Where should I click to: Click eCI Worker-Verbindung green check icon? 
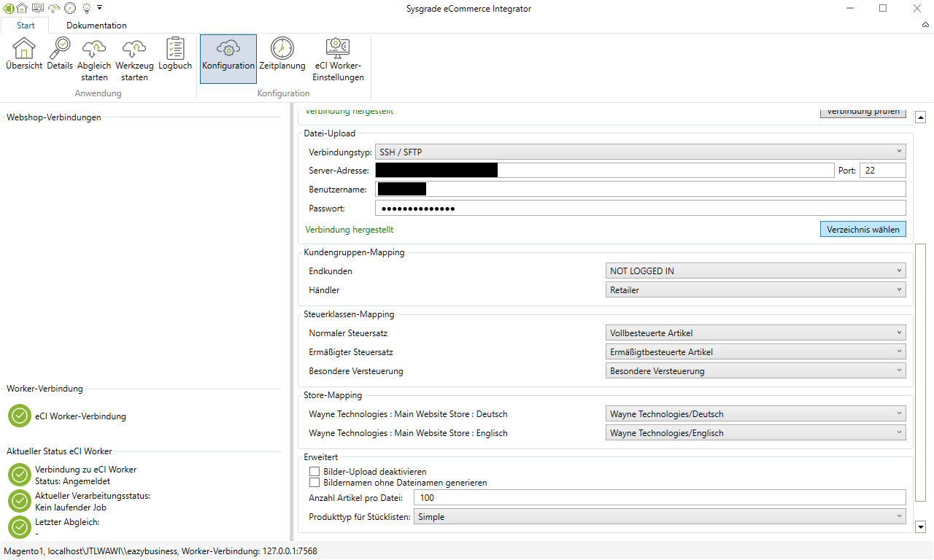(x=20, y=416)
